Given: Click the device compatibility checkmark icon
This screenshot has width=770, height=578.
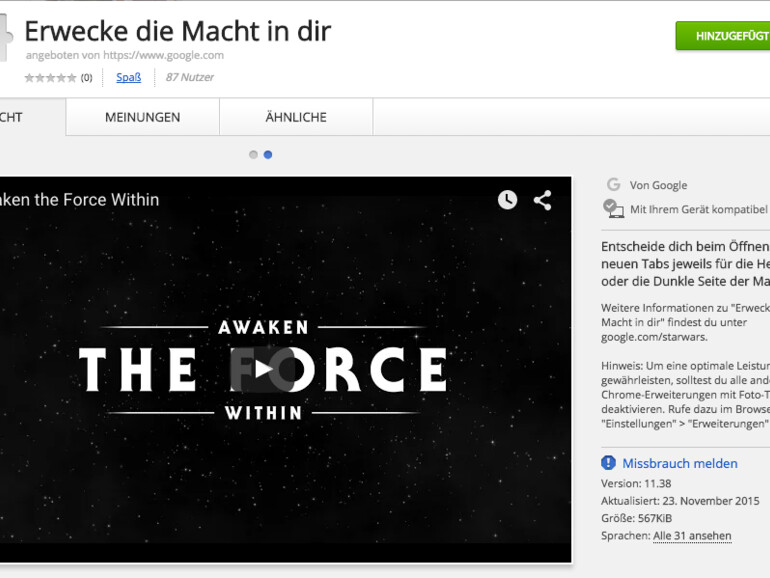Looking at the screenshot, I should 613,209.
